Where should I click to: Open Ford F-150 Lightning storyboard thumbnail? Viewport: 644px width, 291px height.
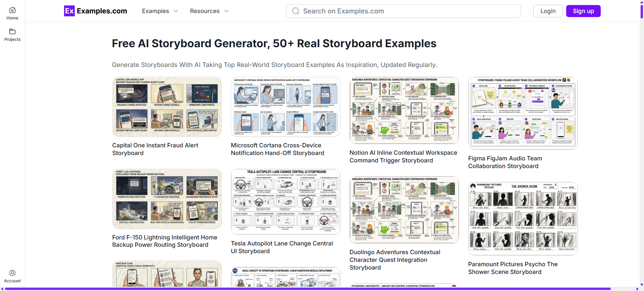click(x=167, y=199)
